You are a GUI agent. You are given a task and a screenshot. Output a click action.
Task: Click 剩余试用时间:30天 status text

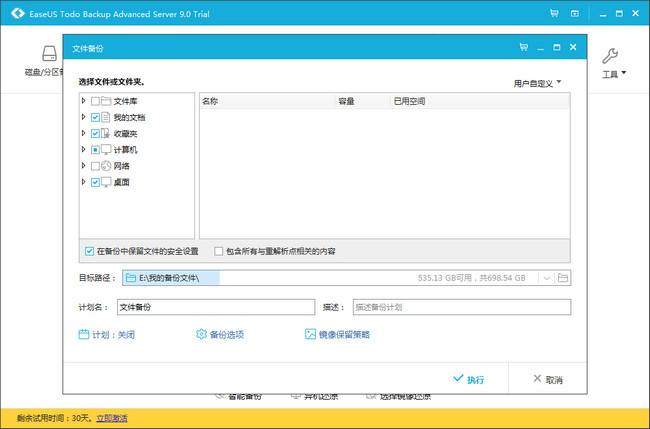tap(53, 418)
